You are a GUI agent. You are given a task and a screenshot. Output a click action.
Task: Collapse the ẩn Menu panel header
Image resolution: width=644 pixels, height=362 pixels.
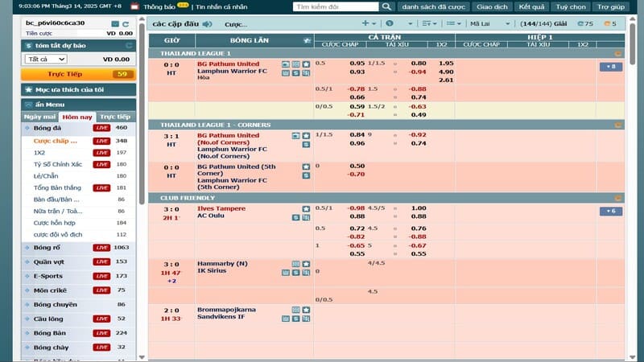78,105
